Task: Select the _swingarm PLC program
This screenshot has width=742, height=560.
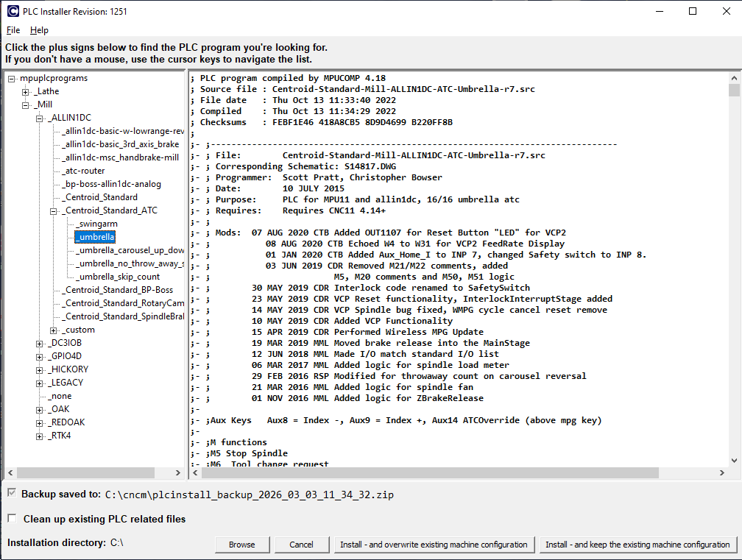Action: (x=97, y=224)
